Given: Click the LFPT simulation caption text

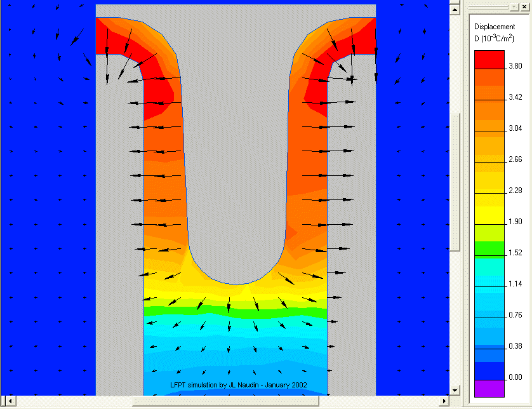Looking at the screenshot, I should click(x=238, y=385).
